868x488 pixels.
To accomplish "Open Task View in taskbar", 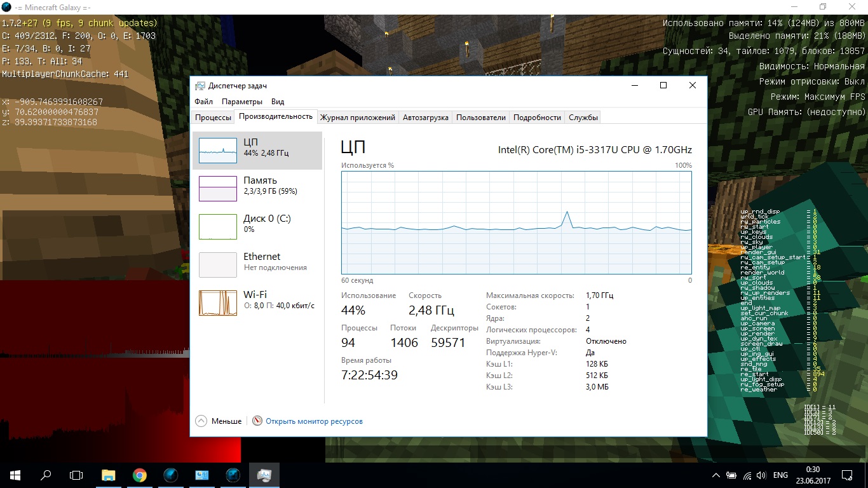I will point(76,475).
